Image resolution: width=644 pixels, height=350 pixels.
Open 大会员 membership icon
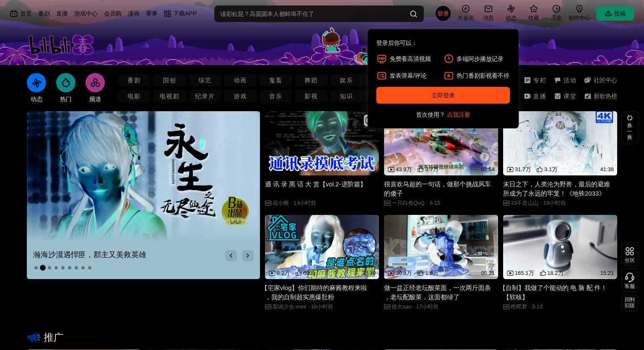click(466, 9)
